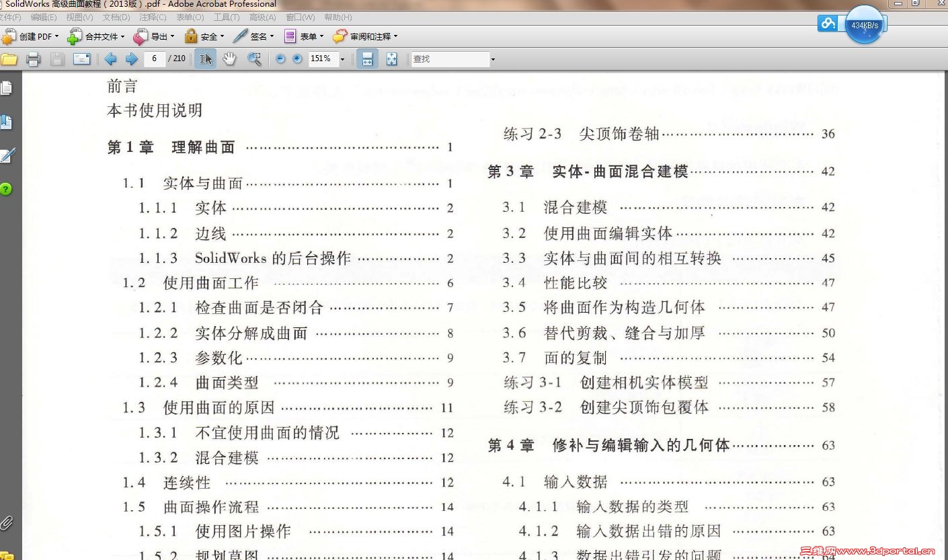Open the Comments panel at sidebar bottom

(7, 555)
